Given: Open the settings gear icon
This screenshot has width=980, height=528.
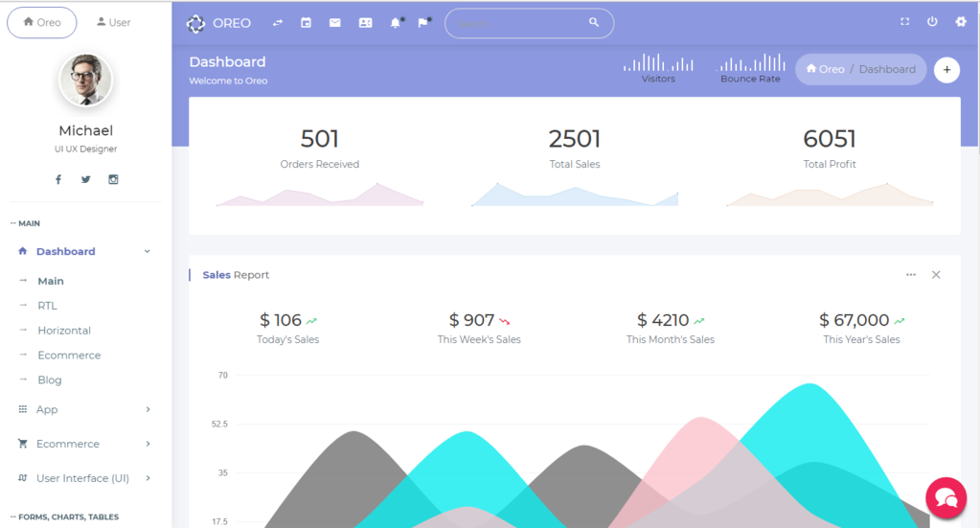Looking at the screenshot, I should pyautogui.click(x=961, y=21).
